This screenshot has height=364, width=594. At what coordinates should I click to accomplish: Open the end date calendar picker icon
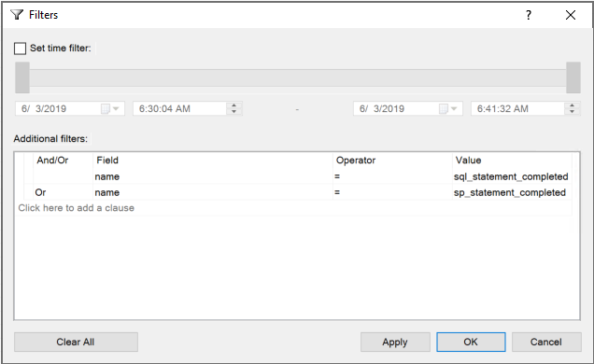444,109
